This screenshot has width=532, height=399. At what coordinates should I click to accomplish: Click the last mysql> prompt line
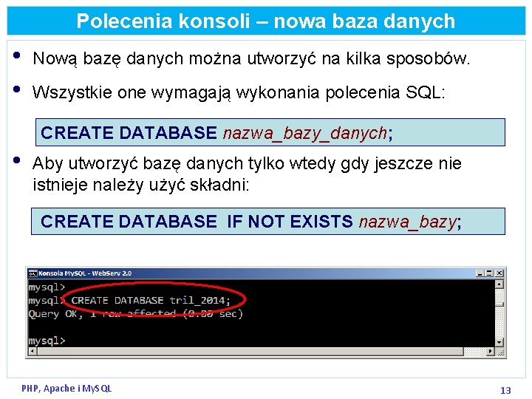point(47,341)
